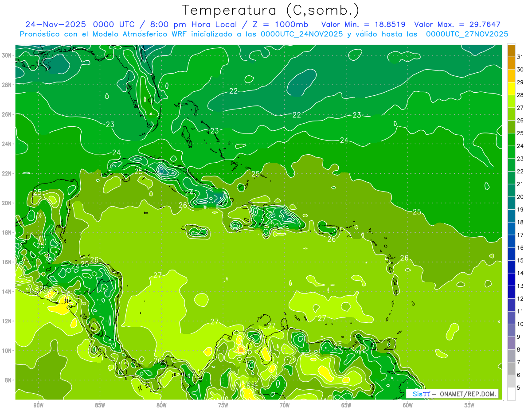Click longitude axis label 75W
Screen dimensions: 532x411
coord(223,405)
